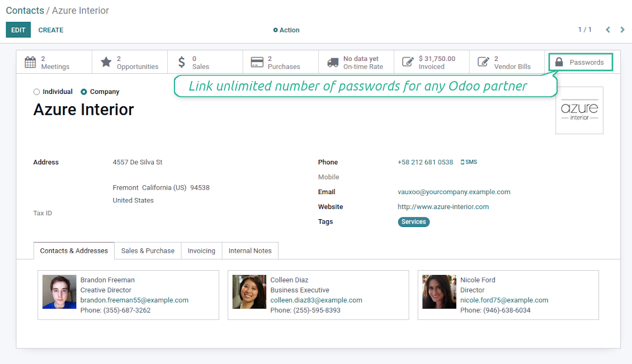Open Opportunities via the star icon
Image resolution: width=632 pixels, height=364 pixels.
pyautogui.click(x=106, y=62)
